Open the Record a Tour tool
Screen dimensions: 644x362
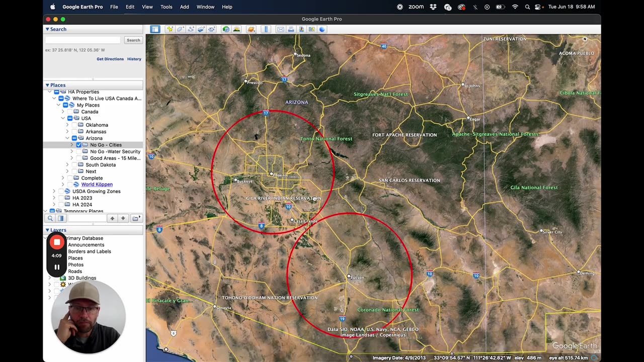click(x=212, y=29)
